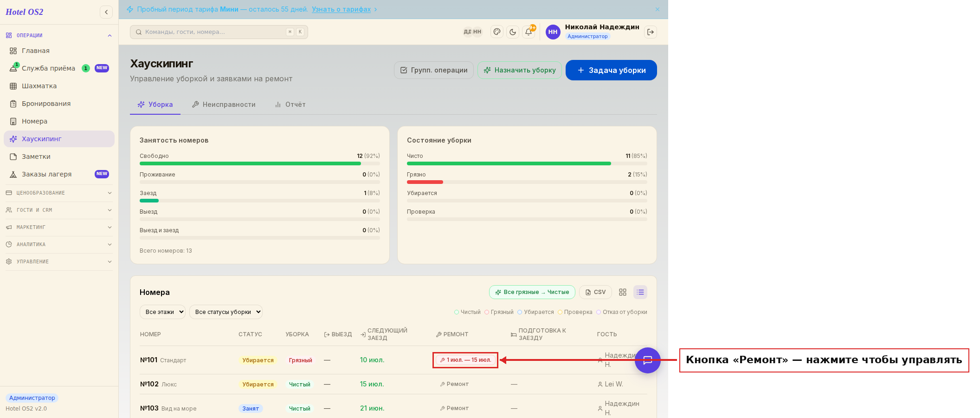Switch rooms to grid view
Screen dimensions: 980x418
point(623,292)
